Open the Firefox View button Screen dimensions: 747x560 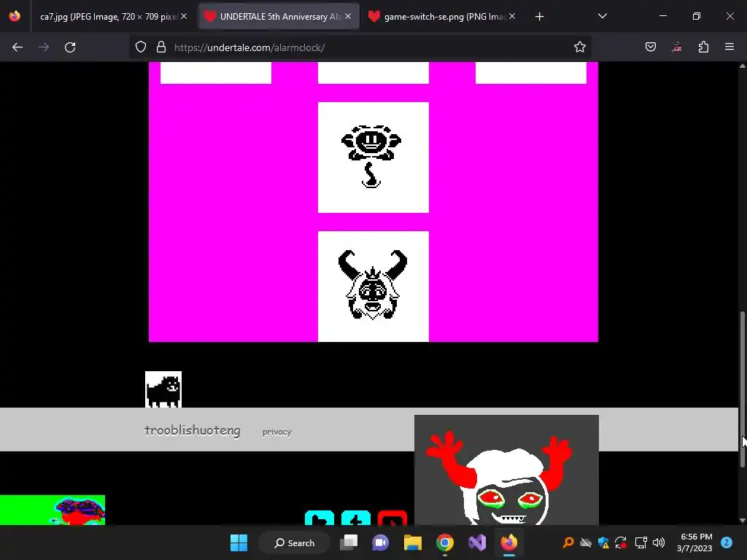(15, 16)
